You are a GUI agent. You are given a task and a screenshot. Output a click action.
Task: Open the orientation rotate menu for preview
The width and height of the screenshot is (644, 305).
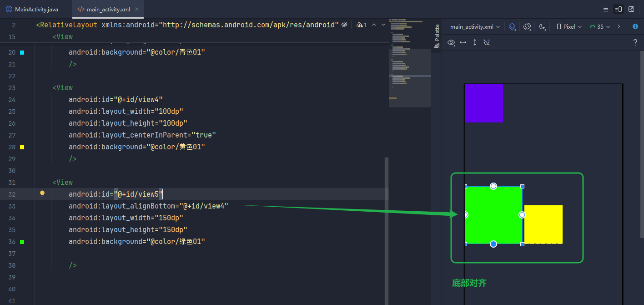pos(528,27)
